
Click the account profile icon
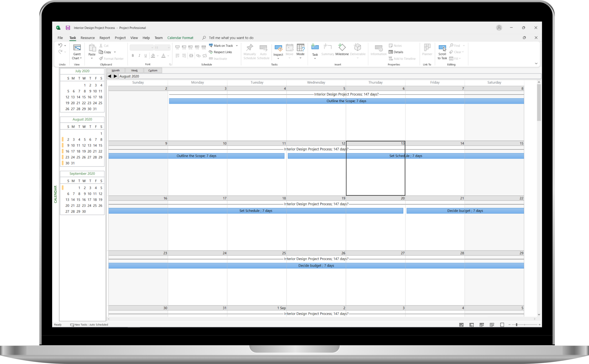click(499, 28)
